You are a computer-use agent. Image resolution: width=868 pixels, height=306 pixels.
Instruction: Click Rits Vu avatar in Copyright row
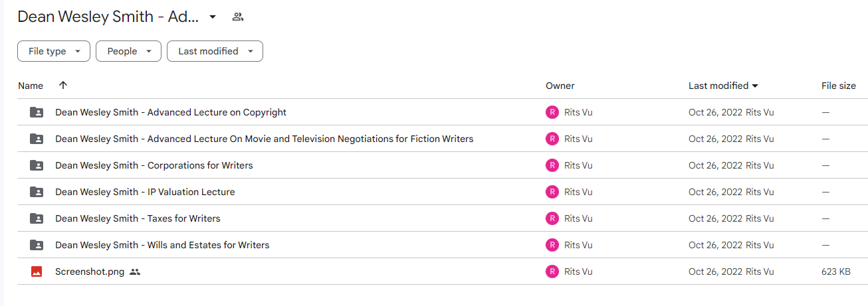click(x=552, y=112)
